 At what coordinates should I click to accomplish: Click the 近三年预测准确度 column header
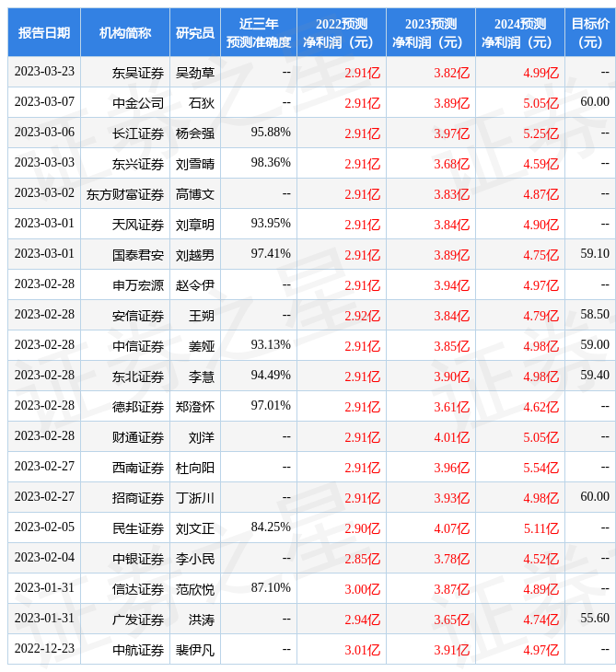259,32
